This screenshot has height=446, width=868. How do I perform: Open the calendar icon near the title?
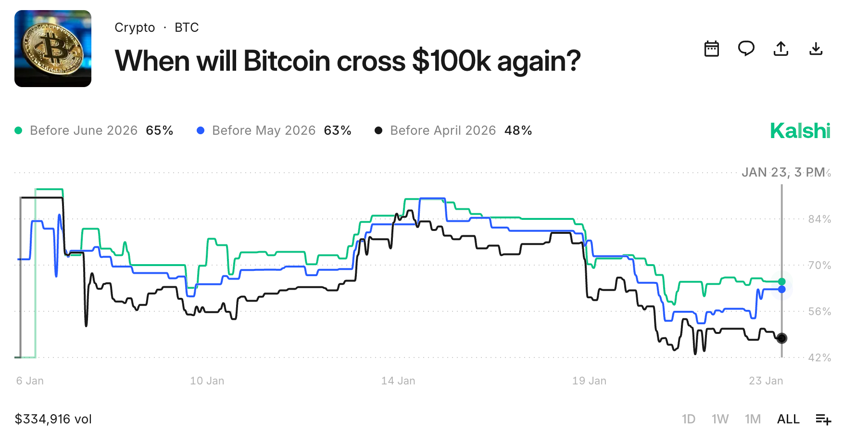[x=712, y=49]
